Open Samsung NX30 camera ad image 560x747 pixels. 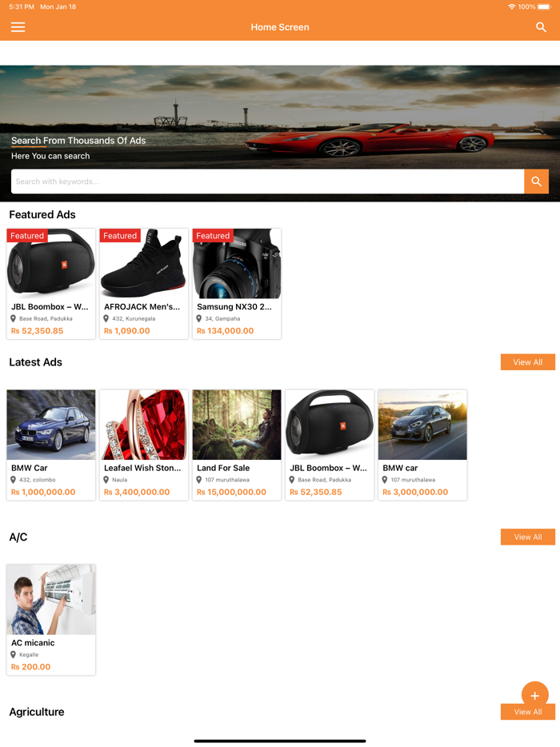coord(237,263)
